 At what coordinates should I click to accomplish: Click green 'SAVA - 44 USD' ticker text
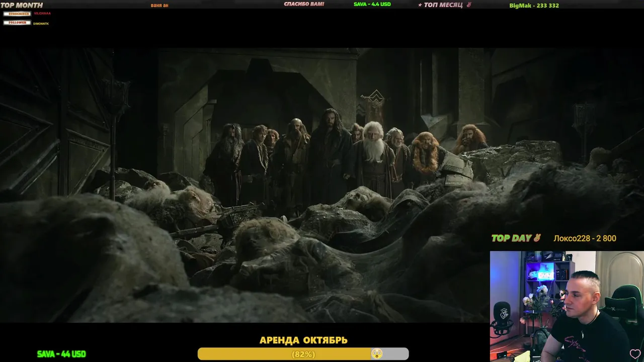click(61, 354)
